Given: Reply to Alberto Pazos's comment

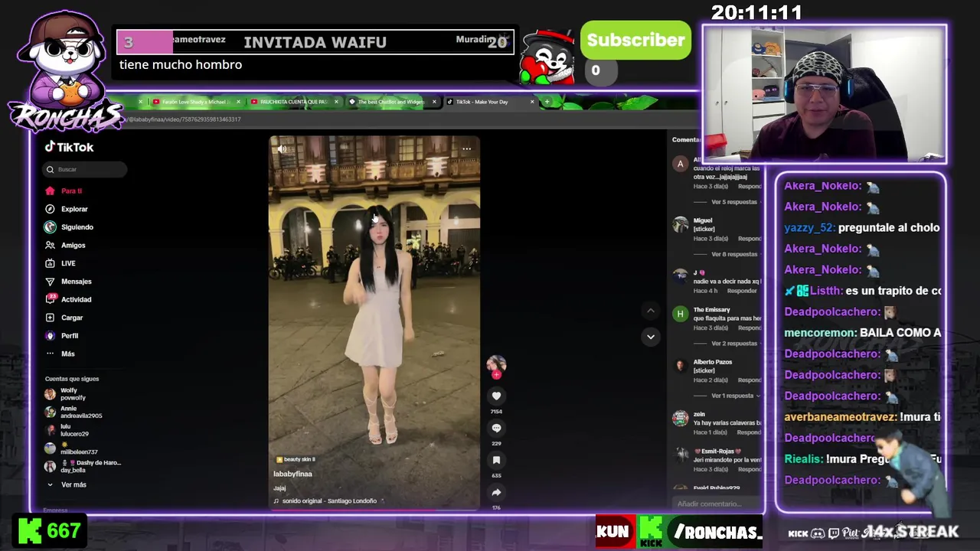Looking at the screenshot, I should (750, 380).
